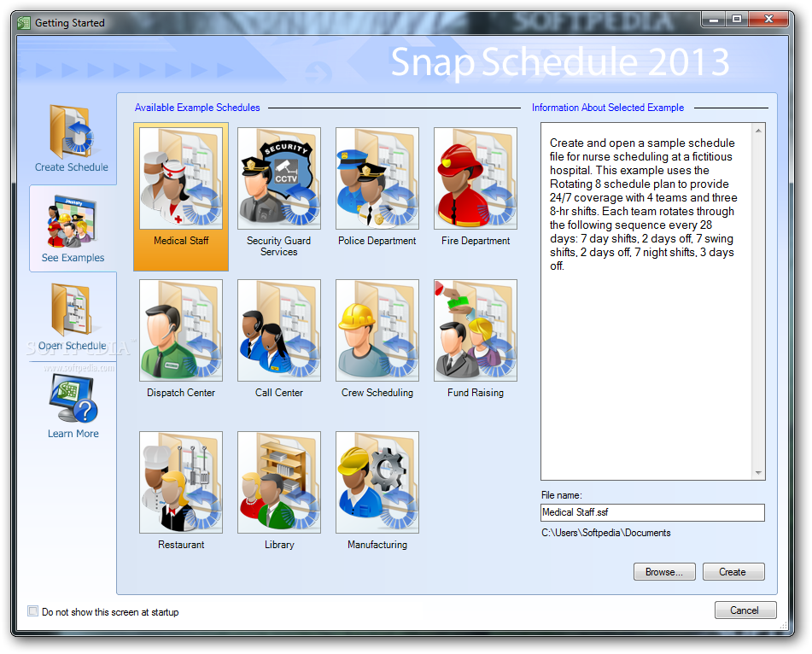Choose the Restaurant example icon
The height and width of the screenshot is (654, 812).
coord(181,482)
